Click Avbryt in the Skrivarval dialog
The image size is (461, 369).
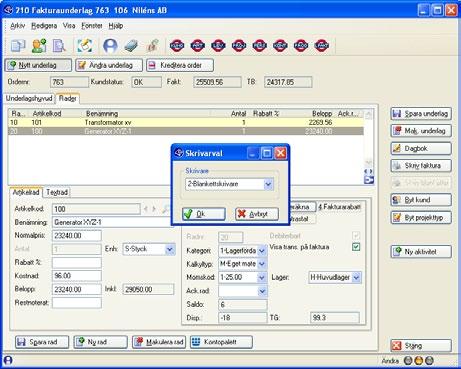[257, 214]
